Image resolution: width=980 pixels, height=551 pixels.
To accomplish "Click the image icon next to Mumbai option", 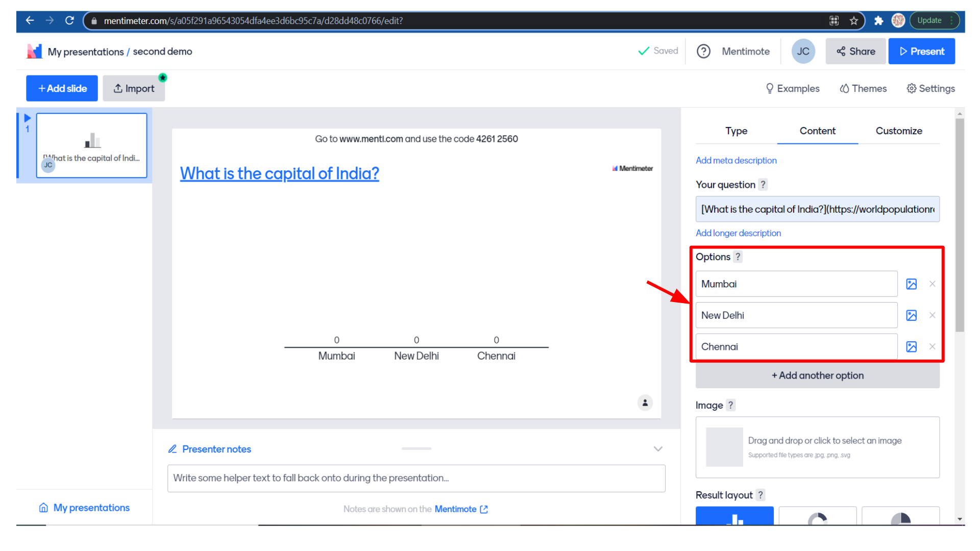I will point(911,284).
